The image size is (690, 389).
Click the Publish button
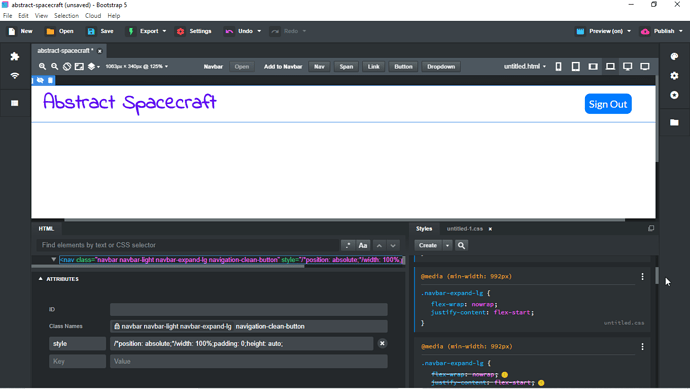click(x=658, y=31)
